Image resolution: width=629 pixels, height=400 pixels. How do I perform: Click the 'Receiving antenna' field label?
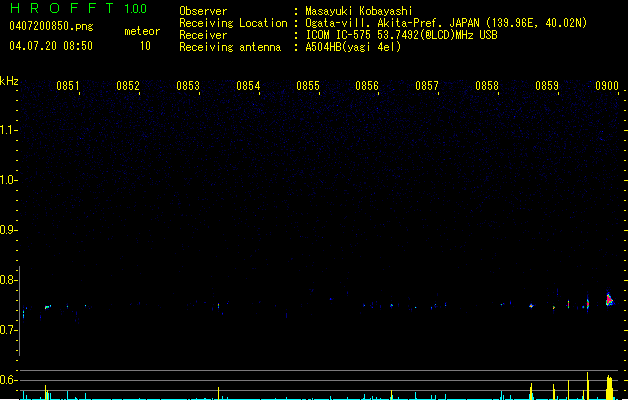[x=230, y=47]
